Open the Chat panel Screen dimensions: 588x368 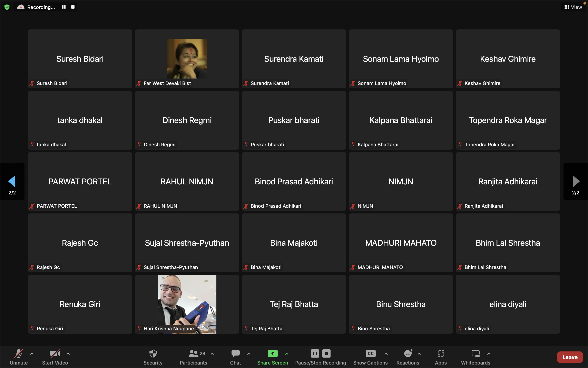(x=235, y=357)
